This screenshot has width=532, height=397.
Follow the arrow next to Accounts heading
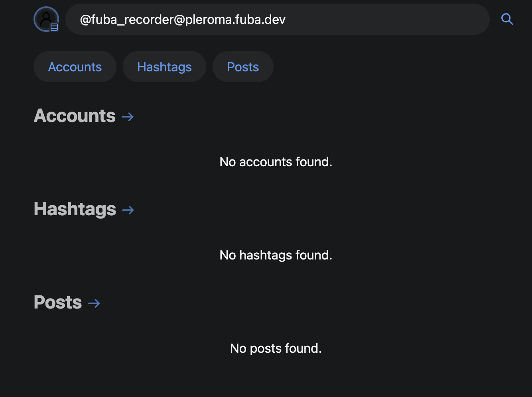(x=128, y=117)
